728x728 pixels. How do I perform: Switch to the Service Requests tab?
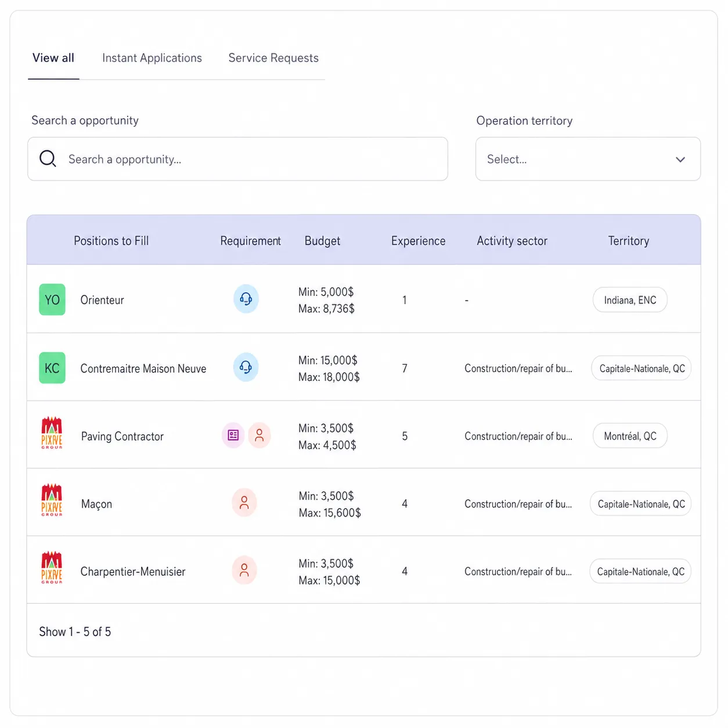[273, 58]
